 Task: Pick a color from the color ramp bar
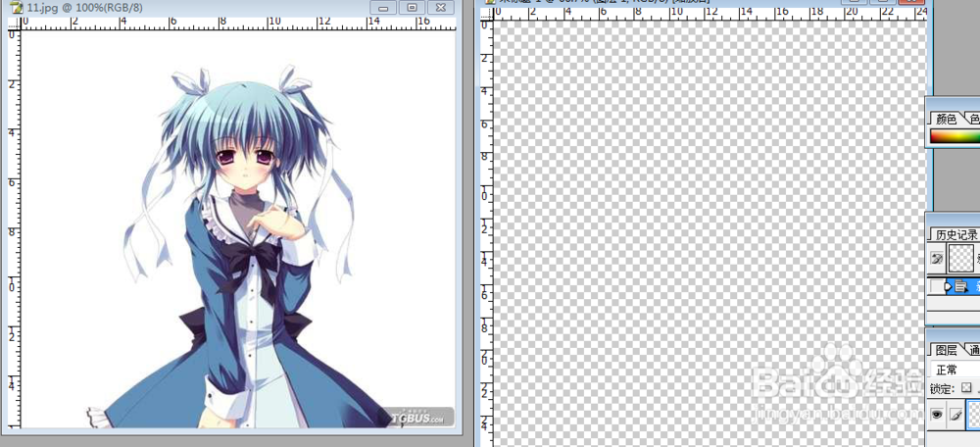point(955,136)
